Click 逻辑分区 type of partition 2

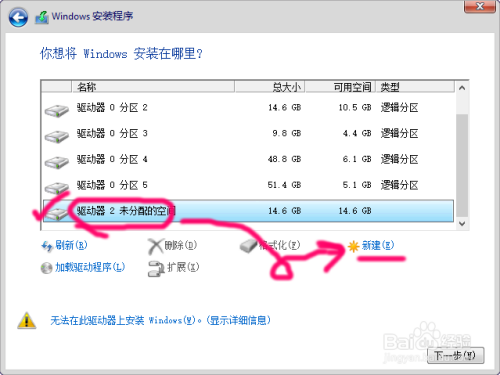click(399, 108)
